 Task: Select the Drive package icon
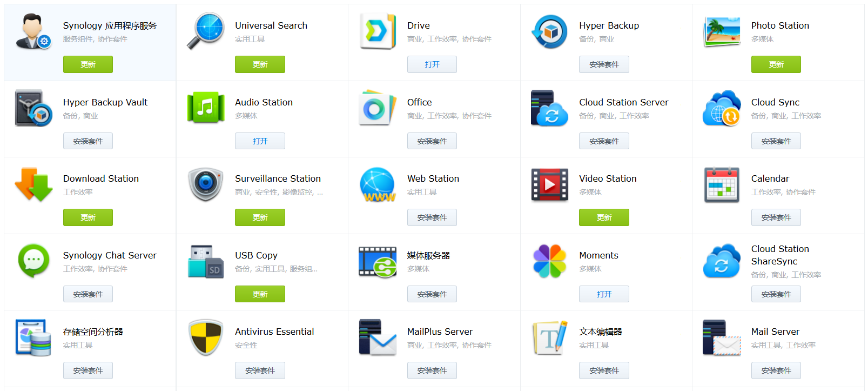[x=378, y=31]
